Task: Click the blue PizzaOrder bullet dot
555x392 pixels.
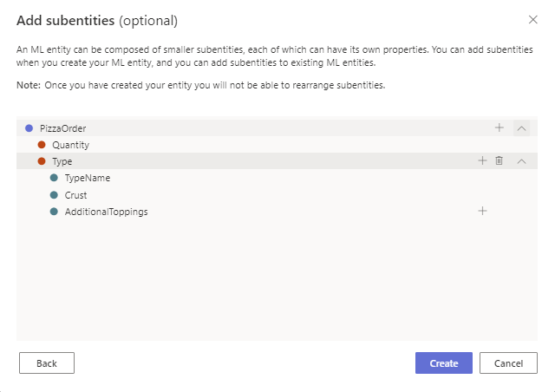Action: 29,128
